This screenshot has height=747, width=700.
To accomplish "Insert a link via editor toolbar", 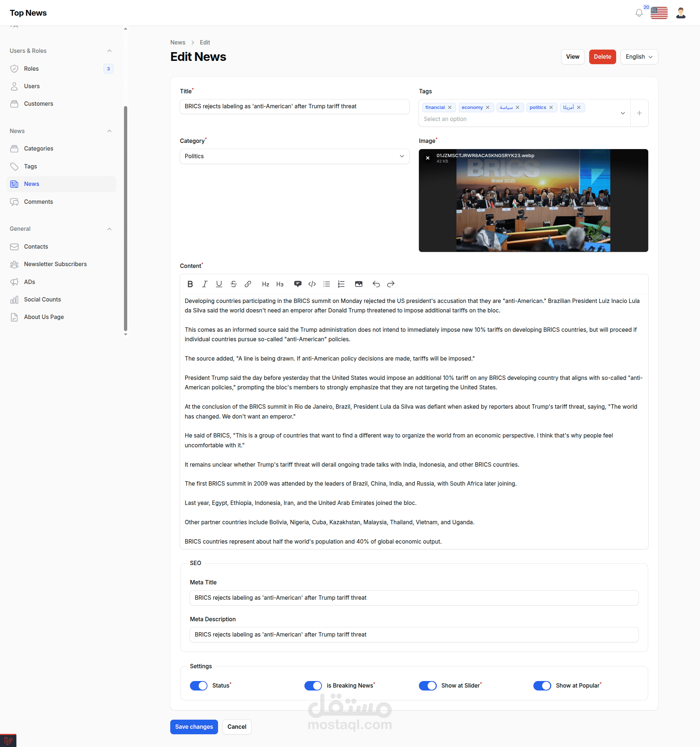I will coord(248,284).
